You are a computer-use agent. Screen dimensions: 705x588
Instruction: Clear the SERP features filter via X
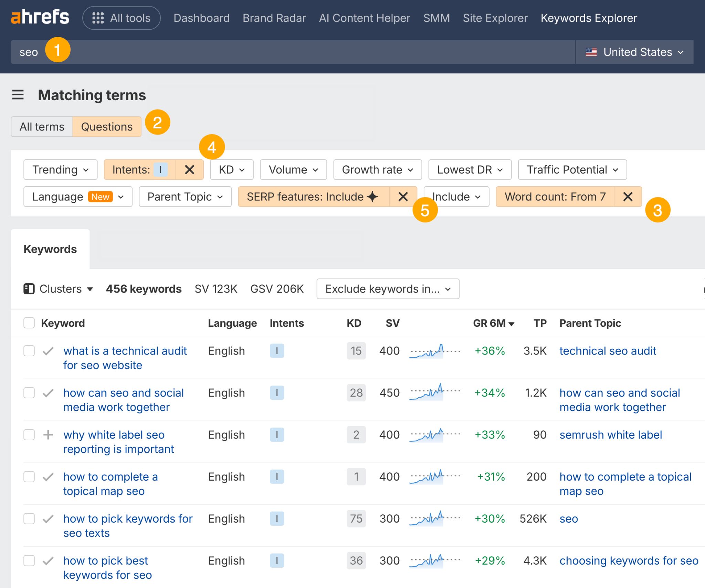(403, 197)
